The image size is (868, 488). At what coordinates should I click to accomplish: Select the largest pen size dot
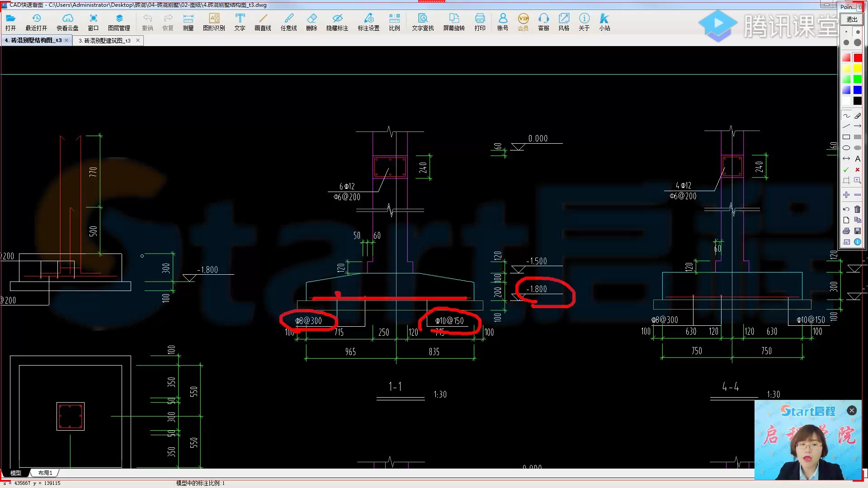click(858, 42)
